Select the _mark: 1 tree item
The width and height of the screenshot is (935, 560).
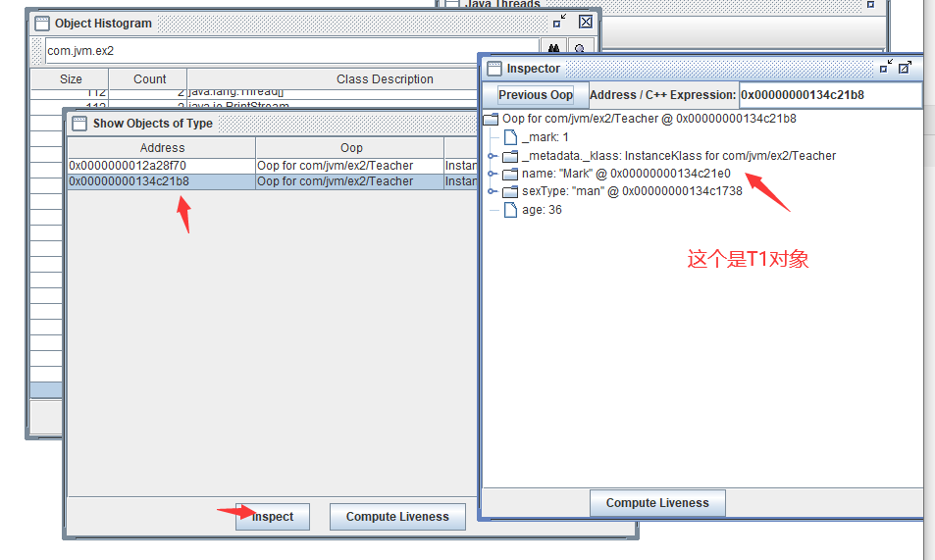(x=545, y=137)
